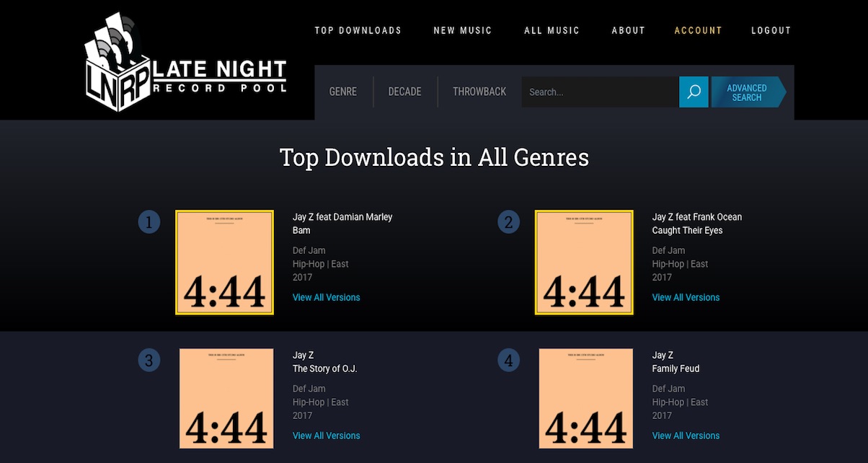
Task: Click the 'Family Feud' song title
Action: coord(676,369)
